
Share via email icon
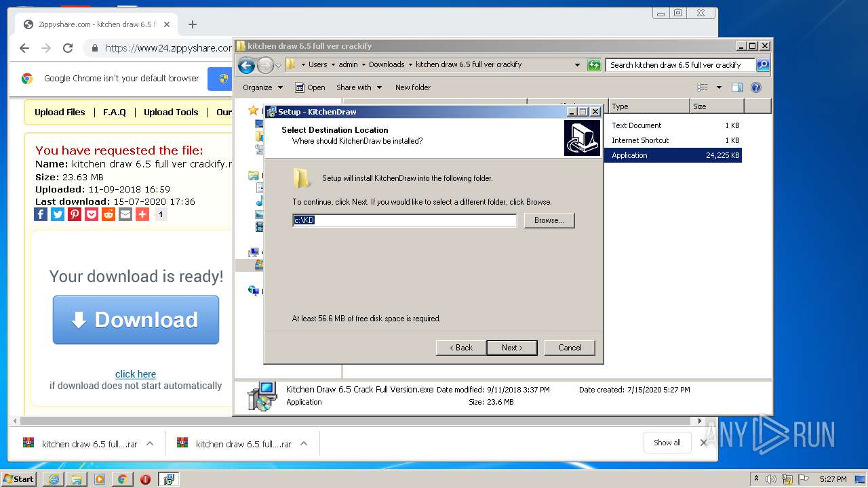click(x=125, y=214)
